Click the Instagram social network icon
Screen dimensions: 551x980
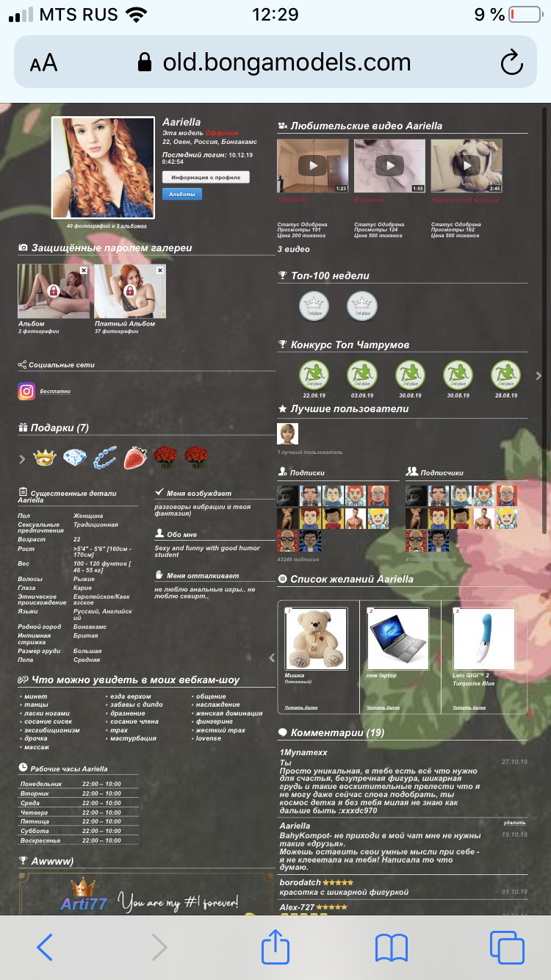(26, 392)
